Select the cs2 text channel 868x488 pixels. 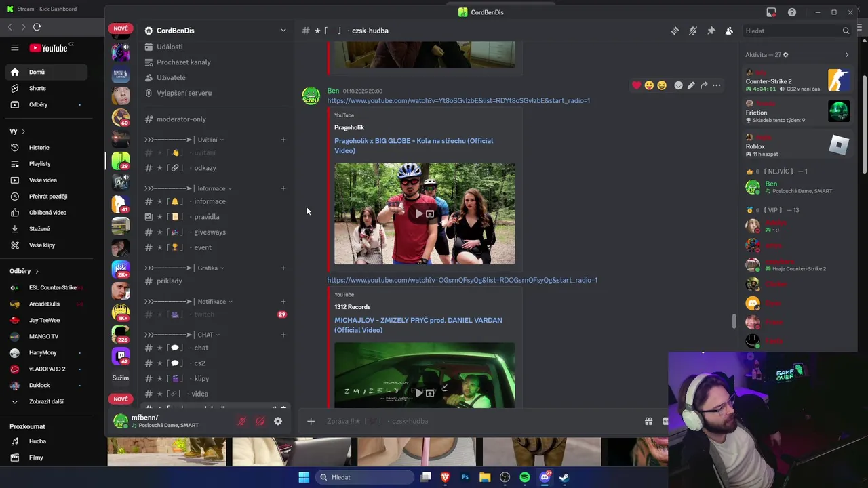[x=216, y=363]
